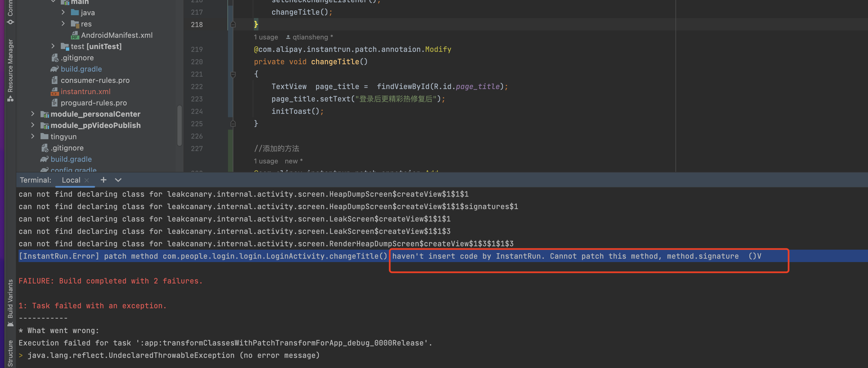The width and height of the screenshot is (868, 368).
Task: Place cursor on changeTitle method name
Action: point(335,62)
